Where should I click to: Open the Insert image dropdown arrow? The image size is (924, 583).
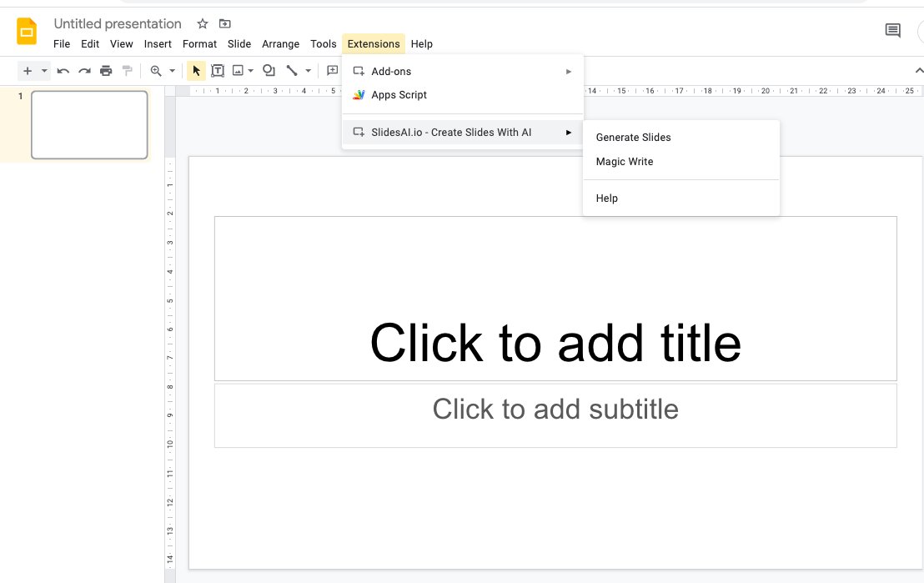coord(251,71)
